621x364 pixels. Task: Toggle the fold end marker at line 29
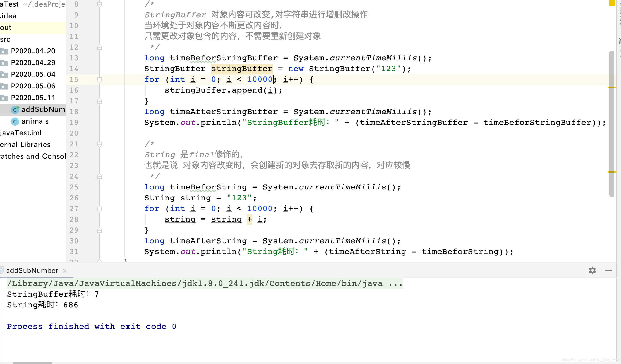(x=99, y=230)
